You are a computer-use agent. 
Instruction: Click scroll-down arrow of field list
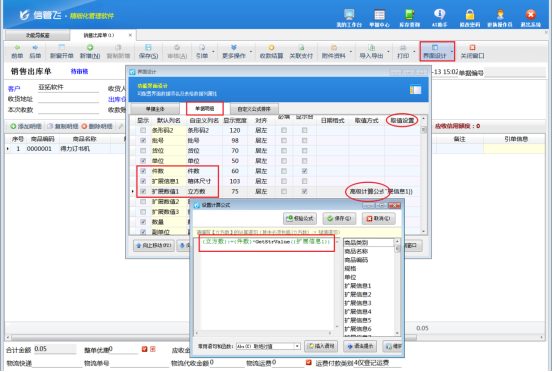tap(397, 333)
